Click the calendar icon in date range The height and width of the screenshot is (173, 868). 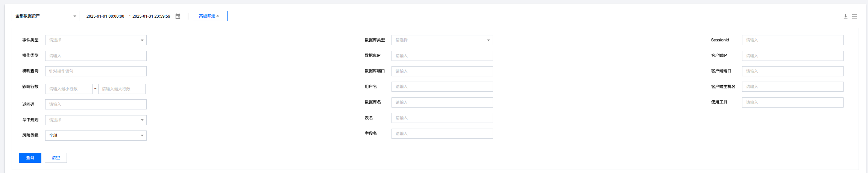click(x=178, y=16)
